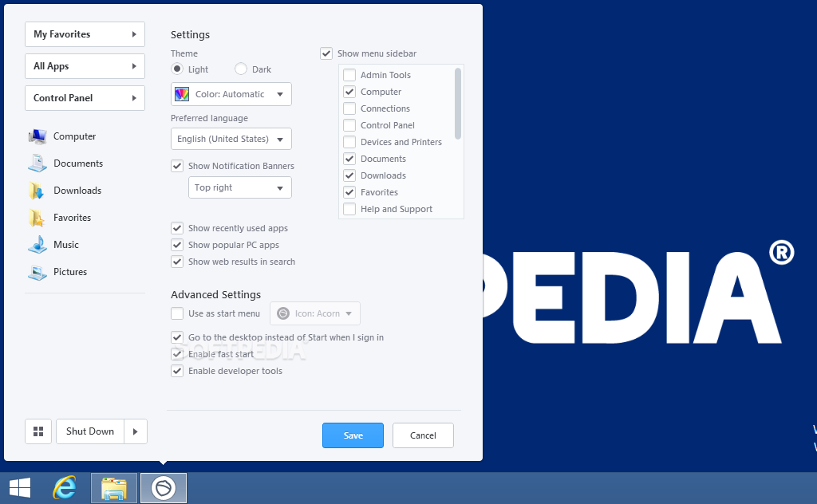The image size is (817, 504).
Task: Click the sidebar items list scrollbar
Action: (x=458, y=104)
